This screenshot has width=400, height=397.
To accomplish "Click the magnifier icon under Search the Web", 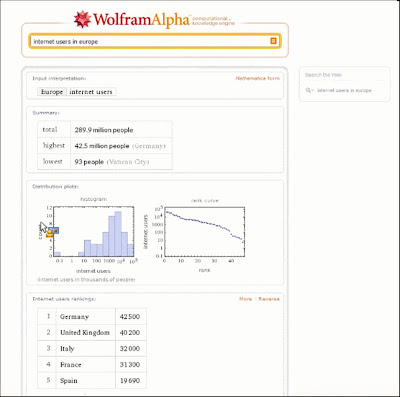I will click(x=309, y=90).
